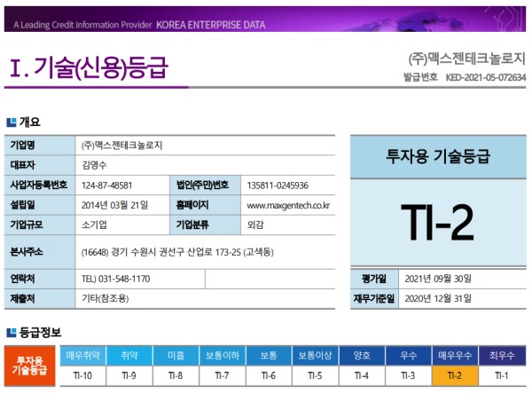The height and width of the screenshot is (394, 532).
Task: Click the address starting with (16648) 경기 수원시
Action: click(x=177, y=252)
